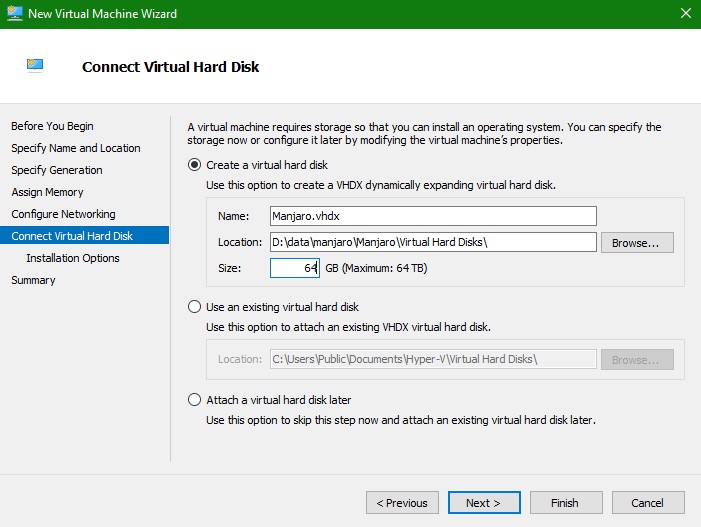The image size is (701, 527).
Task: Click the Name field containing Manjaro.vhdx
Action: click(433, 216)
